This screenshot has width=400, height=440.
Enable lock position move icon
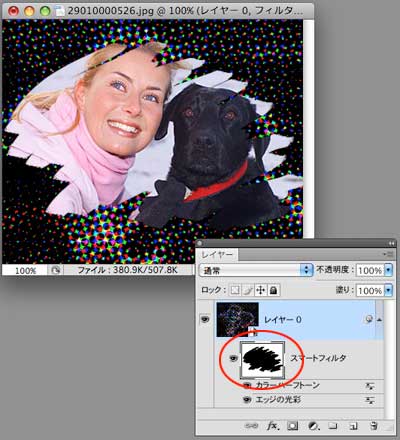click(x=260, y=290)
